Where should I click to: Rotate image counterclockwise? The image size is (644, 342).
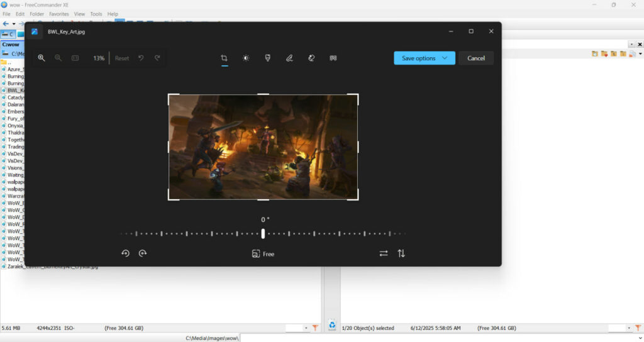click(x=126, y=253)
